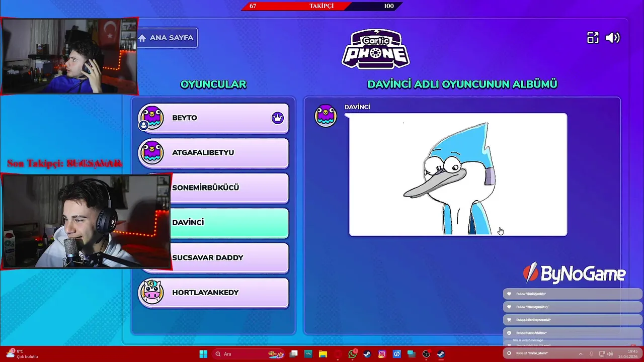Open the weather widget showing 8°C

[x=22, y=354]
